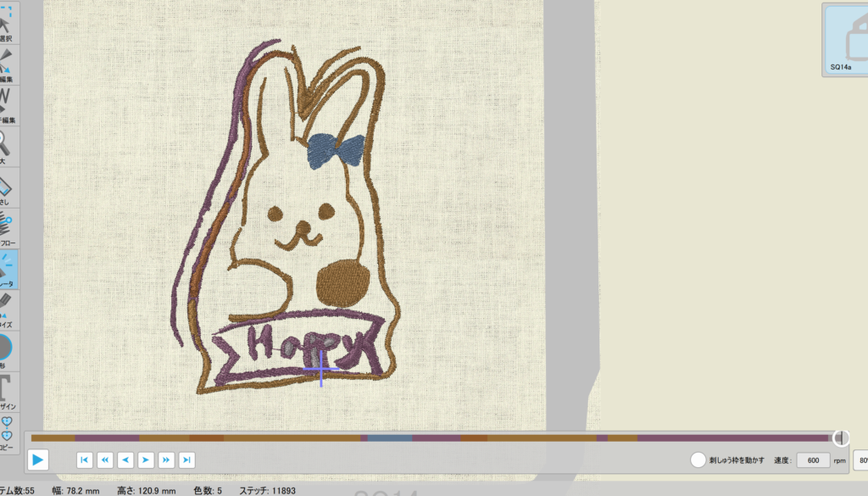Jump to the first stitch
The image size is (868, 496).
tap(84, 460)
